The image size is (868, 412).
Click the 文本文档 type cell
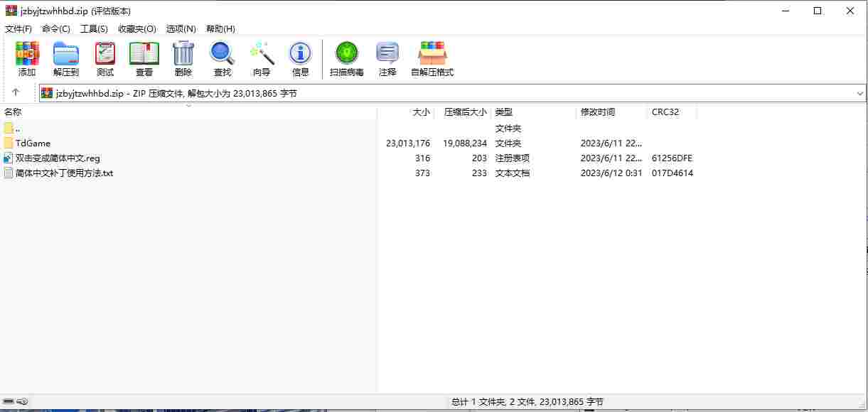513,173
